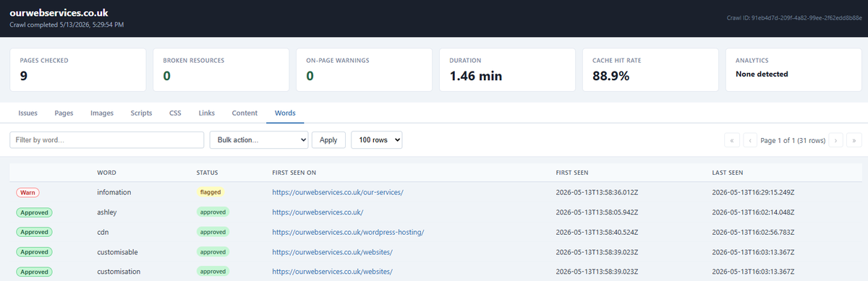868x281 pixels.
Task: Click the Duration value 1.46 min
Action: coord(476,76)
